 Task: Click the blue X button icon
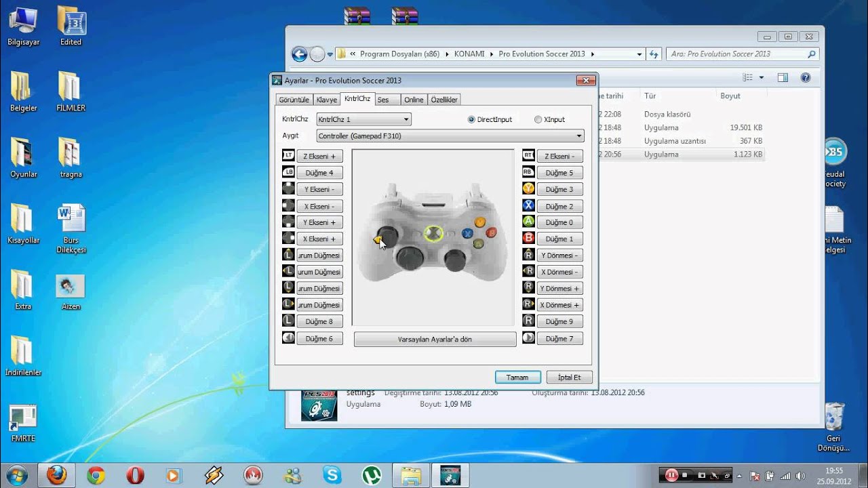(528, 205)
